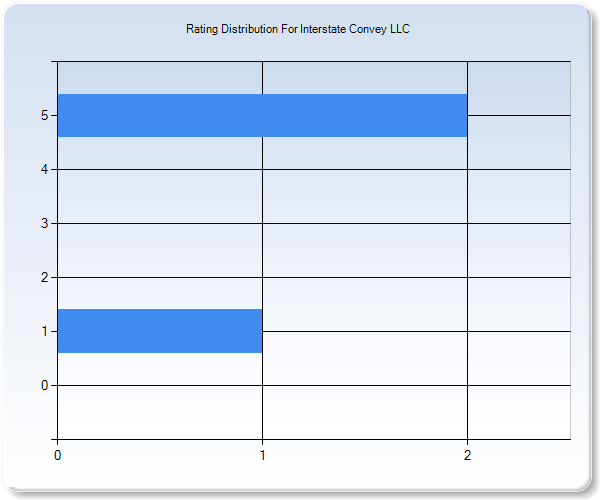This screenshot has height=500, width=600.
Task: Select the blue bar for rating 1
Action: pos(160,331)
